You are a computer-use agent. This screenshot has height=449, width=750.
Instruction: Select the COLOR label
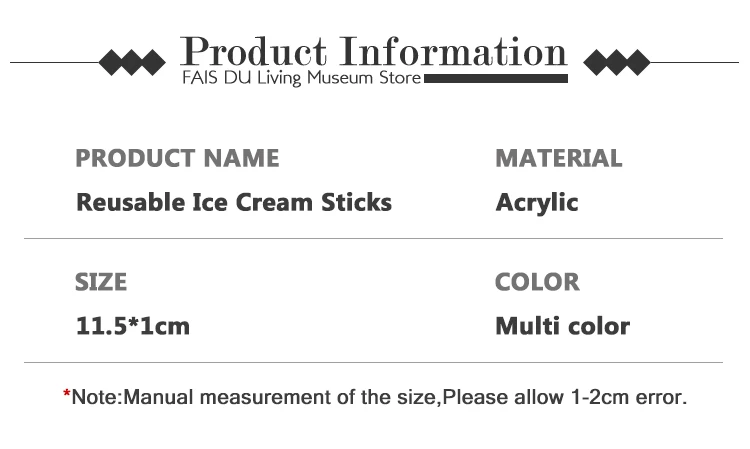(x=537, y=282)
